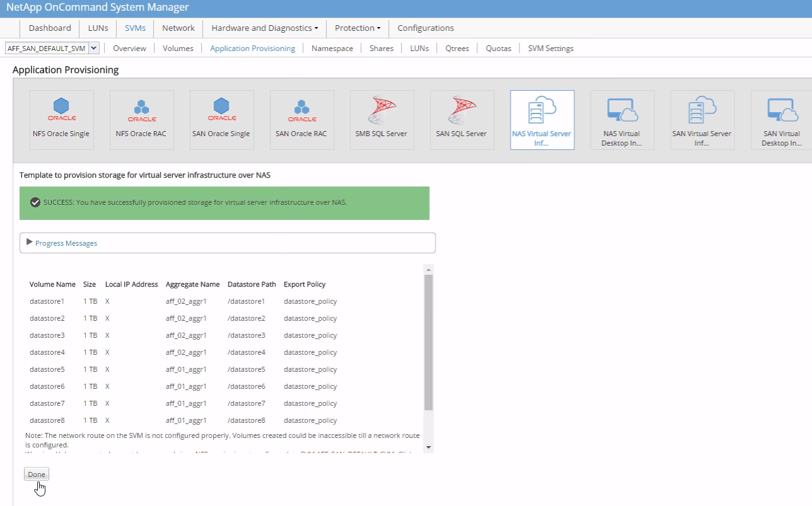This screenshot has height=506, width=812.
Task: Open the AFF_SAN_DEFAULT_SVM selector dropdown
Action: coord(94,48)
